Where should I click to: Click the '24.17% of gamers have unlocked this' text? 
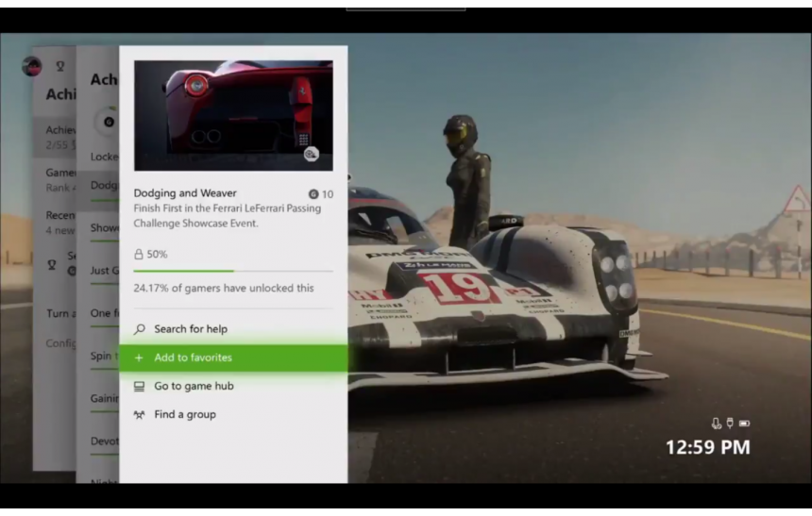224,288
